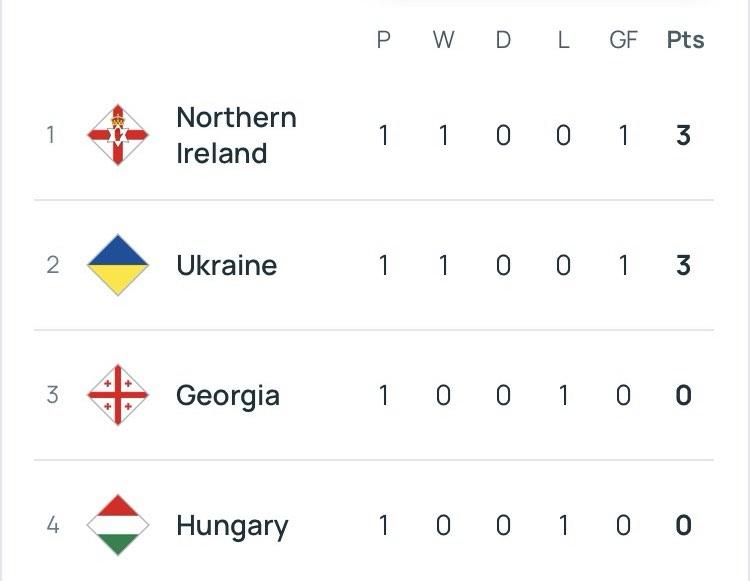Click Hungary's points value
Screen dimensions: 750x581
click(684, 526)
